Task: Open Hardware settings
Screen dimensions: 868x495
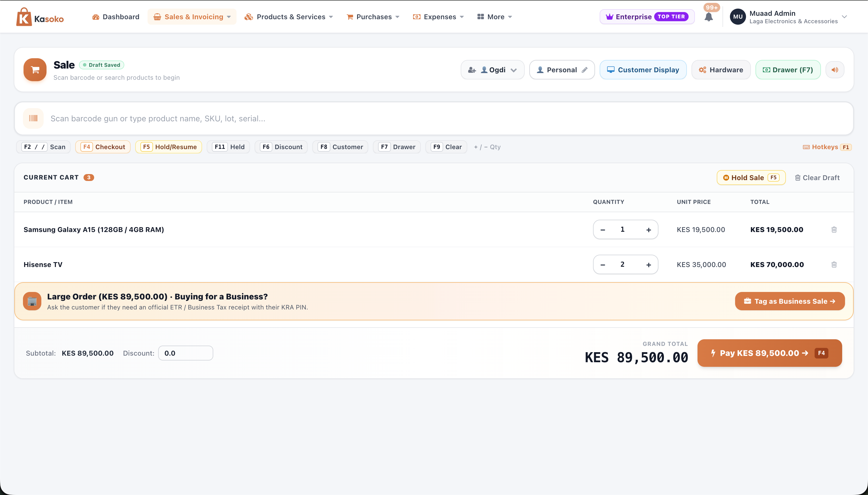Action: click(x=721, y=70)
